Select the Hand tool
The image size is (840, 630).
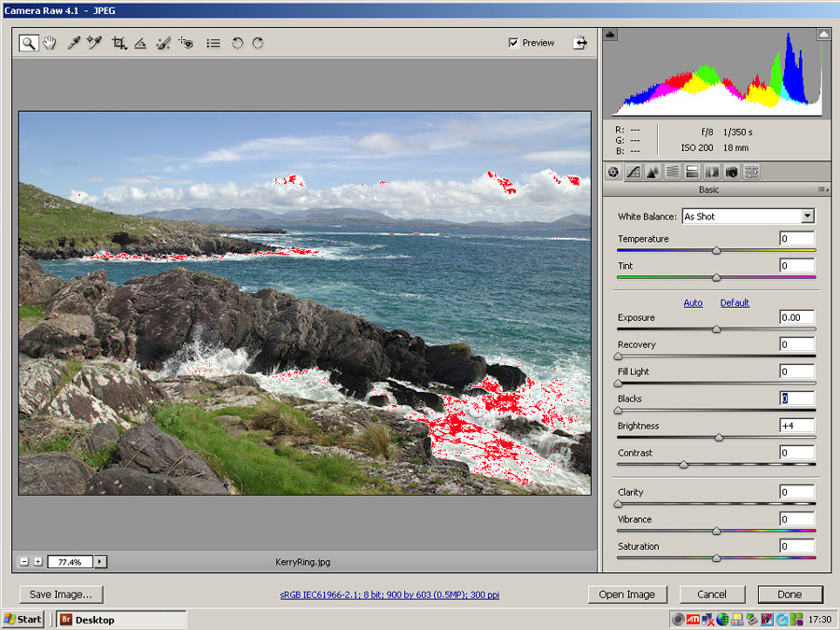(49, 43)
